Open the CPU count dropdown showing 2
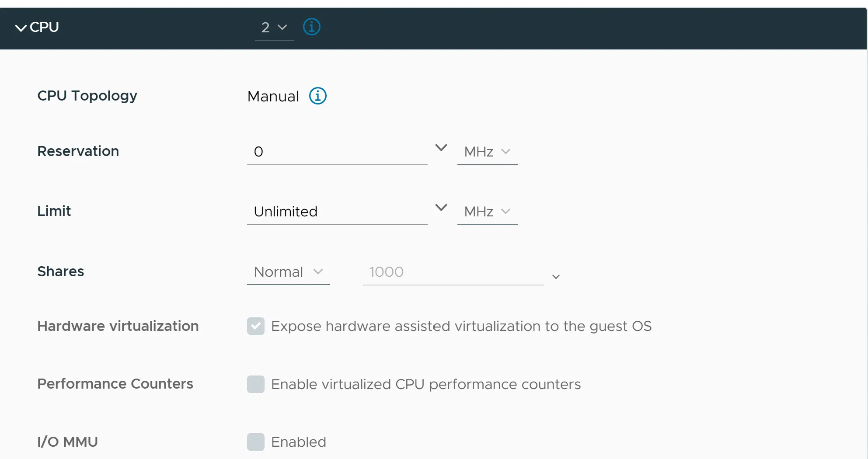Viewport: 868px width, 459px height. (274, 28)
